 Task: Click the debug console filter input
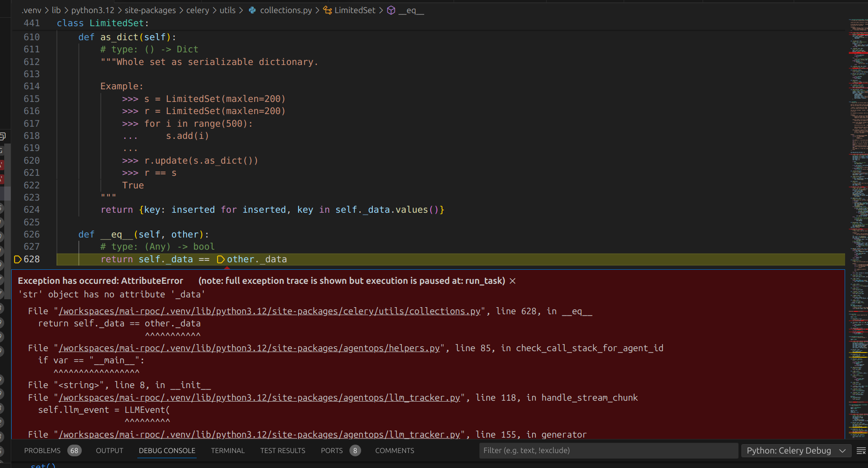[x=608, y=451]
